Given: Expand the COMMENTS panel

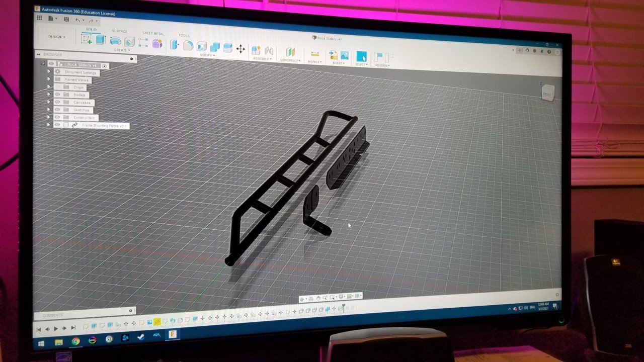Looking at the screenshot, I should click(130, 311).
